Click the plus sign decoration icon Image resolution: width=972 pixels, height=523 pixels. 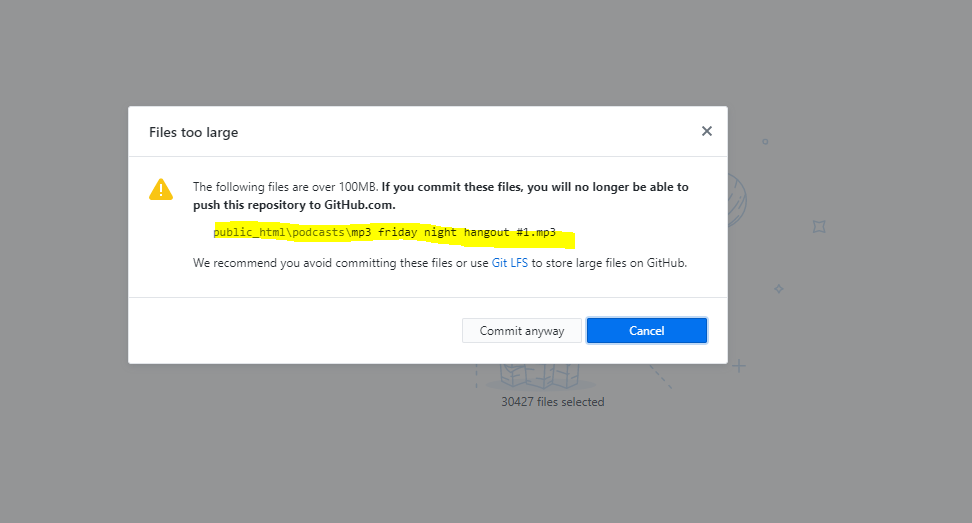(x=739, y=366)
